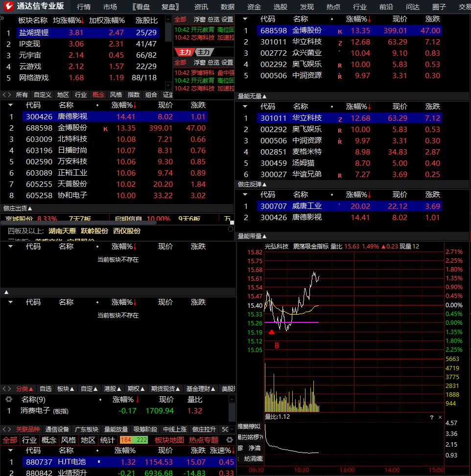Switch to the grey 主力 toggle tab

(x=204, y=52)
